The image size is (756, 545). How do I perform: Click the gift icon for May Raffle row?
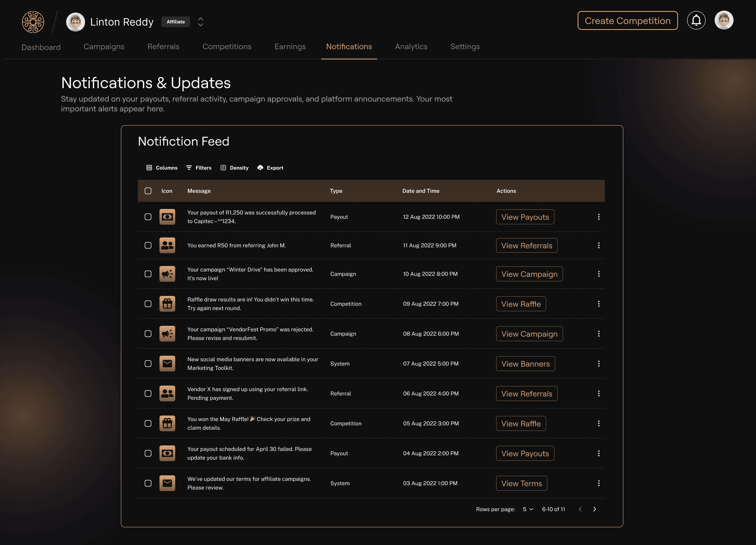(x=167, y=423)
